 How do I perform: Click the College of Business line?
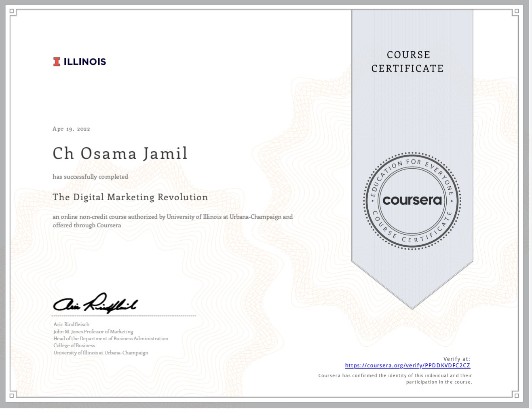pos(74,345)
